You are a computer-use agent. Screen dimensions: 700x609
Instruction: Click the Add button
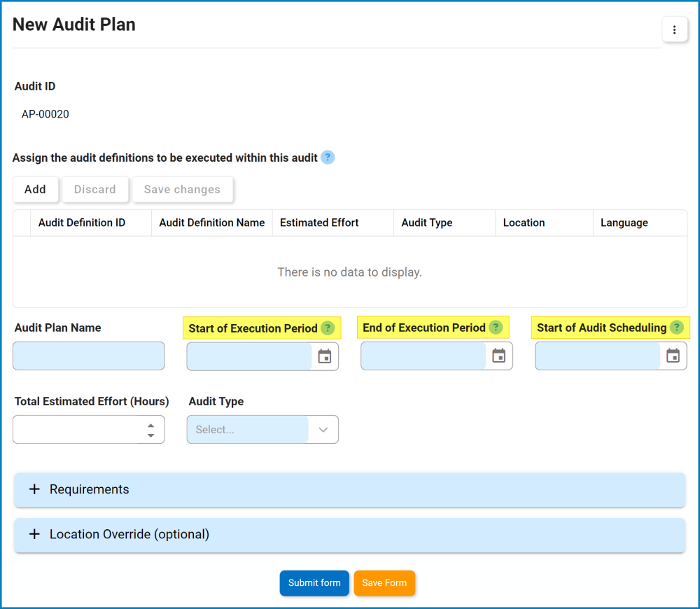(x=35, y=189)
